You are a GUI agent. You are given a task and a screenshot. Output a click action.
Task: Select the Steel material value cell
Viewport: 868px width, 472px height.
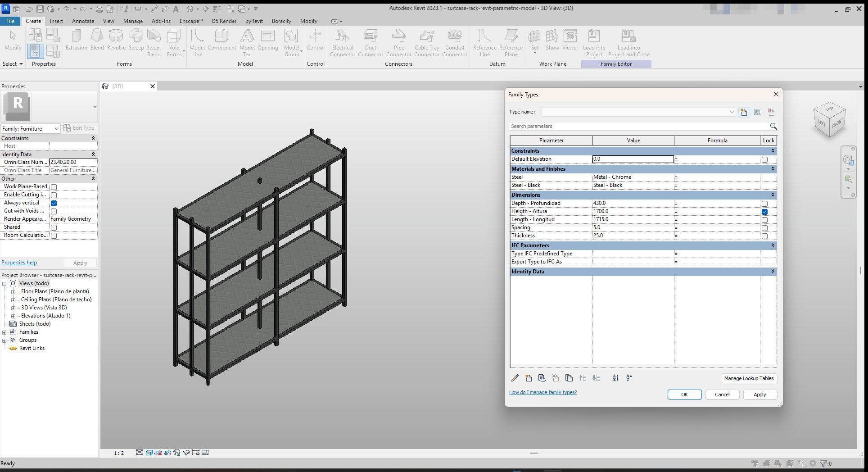click(633, 177)
